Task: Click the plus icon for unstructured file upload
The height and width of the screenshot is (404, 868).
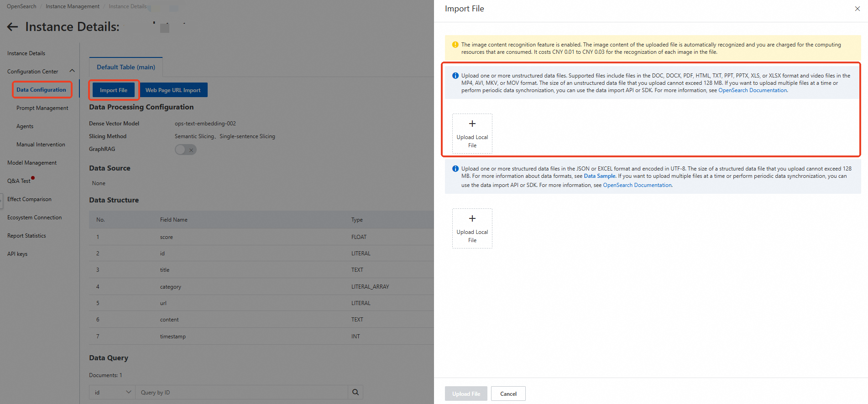Action: pyautogui.click(x=472, y=124)
